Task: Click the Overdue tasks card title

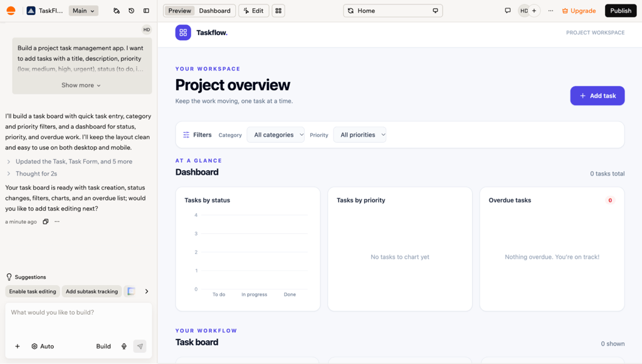Action: [510, 200]
